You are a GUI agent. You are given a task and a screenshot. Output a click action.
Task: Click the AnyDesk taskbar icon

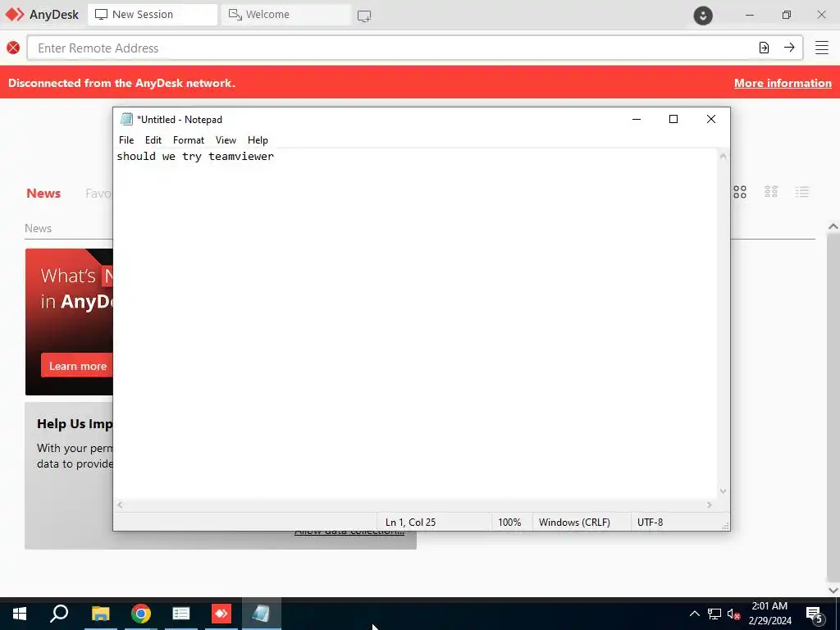(x=221, y=614)
